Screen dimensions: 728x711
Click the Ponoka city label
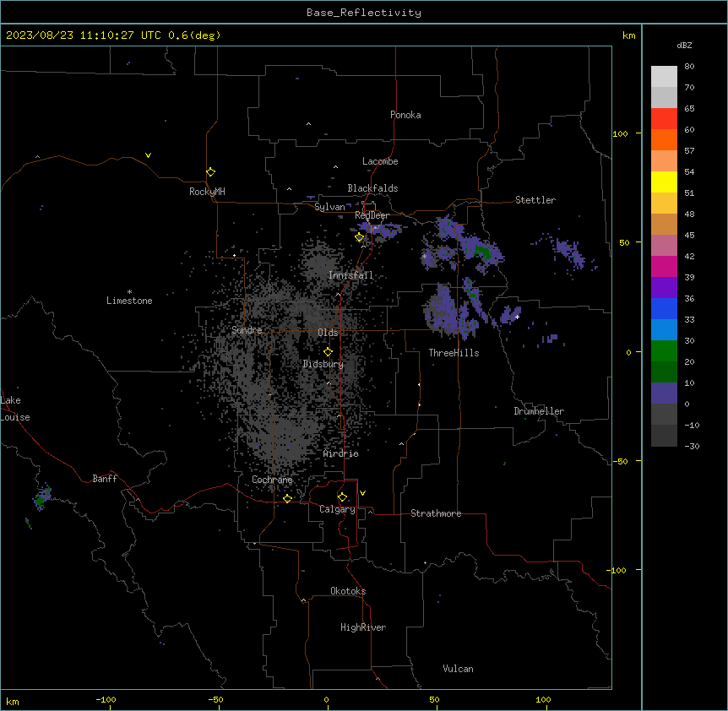405,115
